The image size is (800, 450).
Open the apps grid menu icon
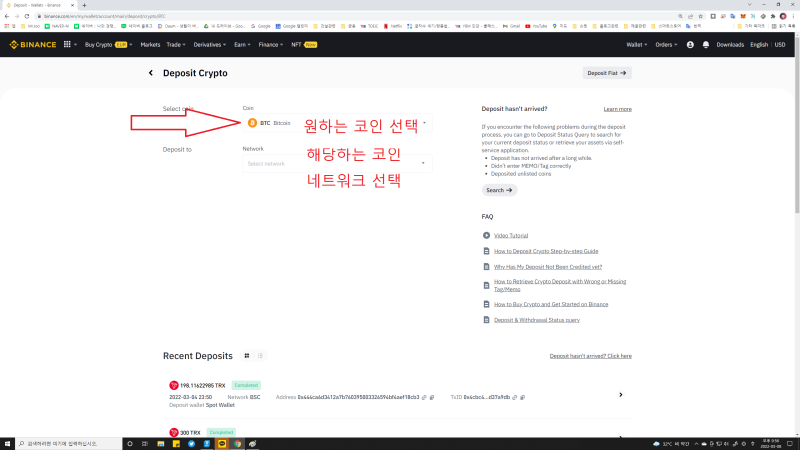pyautogui.click(x=67, y=45)
